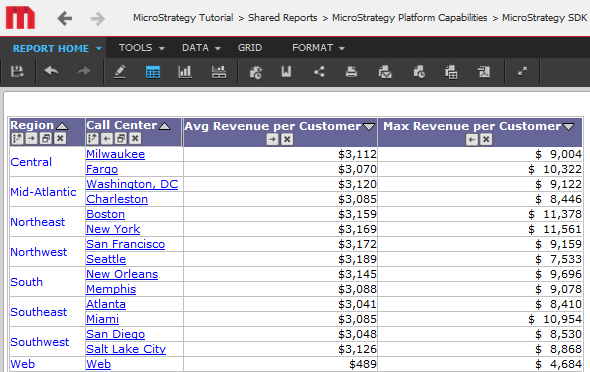Open the FORMAT menu

(x=318, y=48)
